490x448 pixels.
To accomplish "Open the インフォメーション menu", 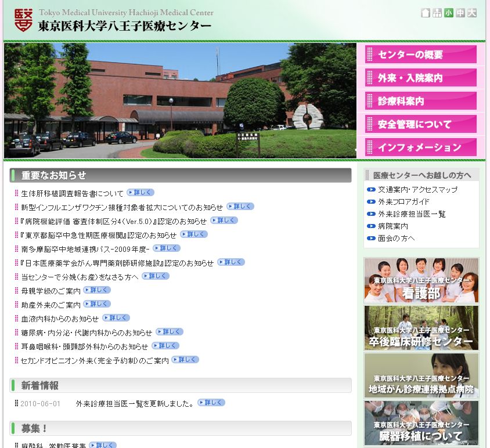I will click(421, 147).
